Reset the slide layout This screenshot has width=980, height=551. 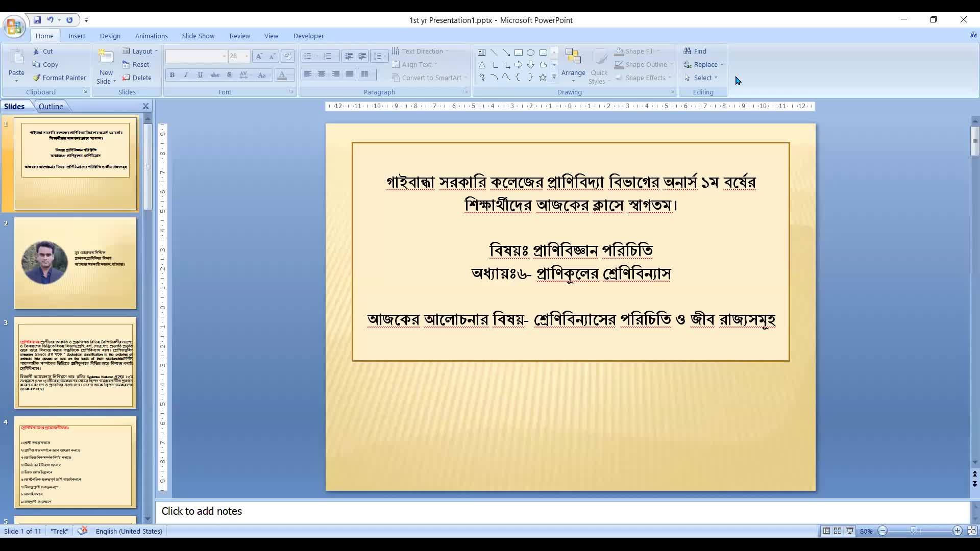(136, 64)
